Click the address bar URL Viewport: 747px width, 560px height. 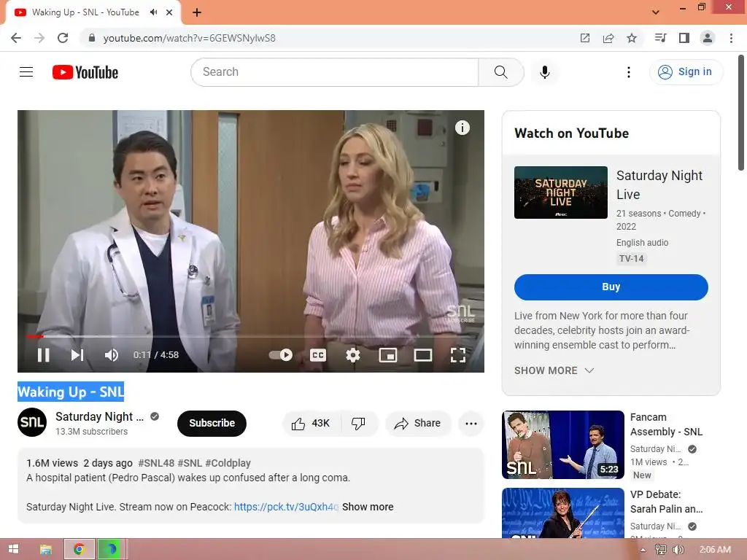click(x=190, y=38)
